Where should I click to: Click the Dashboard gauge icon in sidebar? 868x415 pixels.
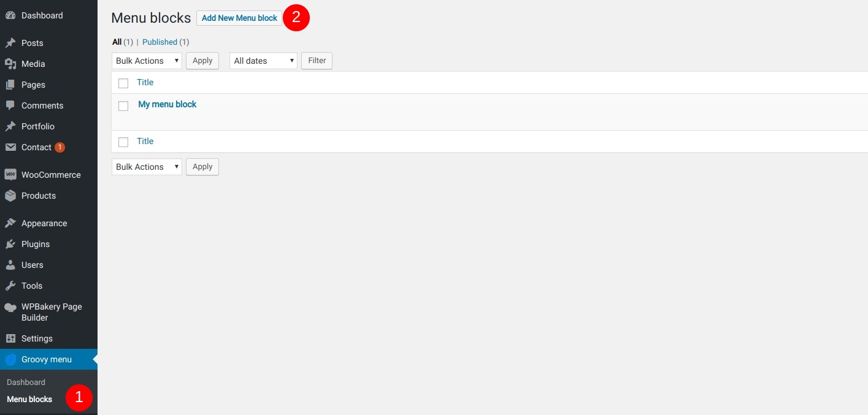(10, 15)
